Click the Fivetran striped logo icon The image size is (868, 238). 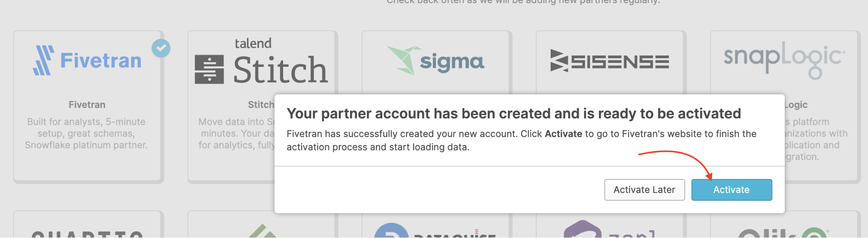(x=43, y=60)
